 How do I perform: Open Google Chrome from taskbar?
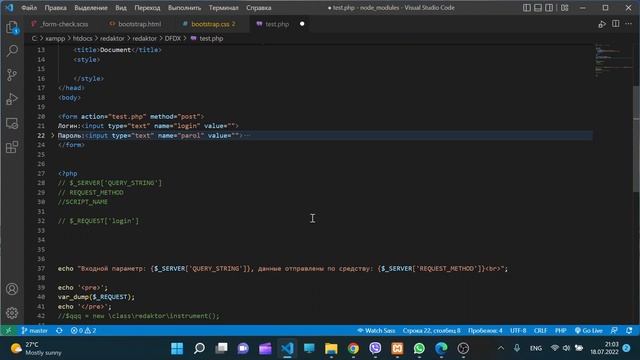click(353, 348)
